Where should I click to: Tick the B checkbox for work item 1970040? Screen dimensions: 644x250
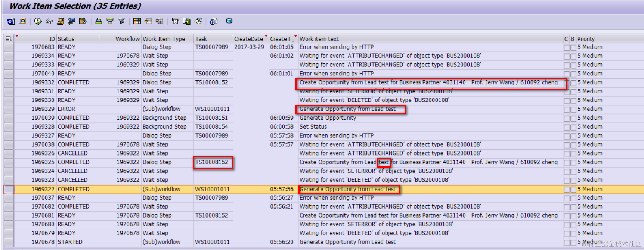tap(573, 74)
